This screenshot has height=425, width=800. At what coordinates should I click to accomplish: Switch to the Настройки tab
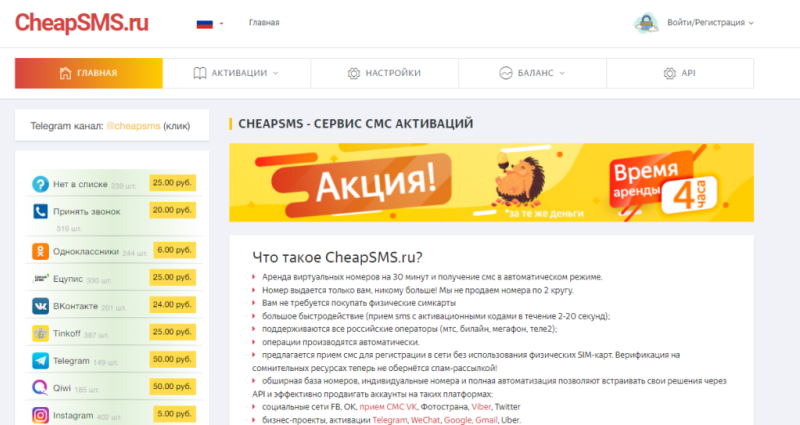[x=384, y=73]
